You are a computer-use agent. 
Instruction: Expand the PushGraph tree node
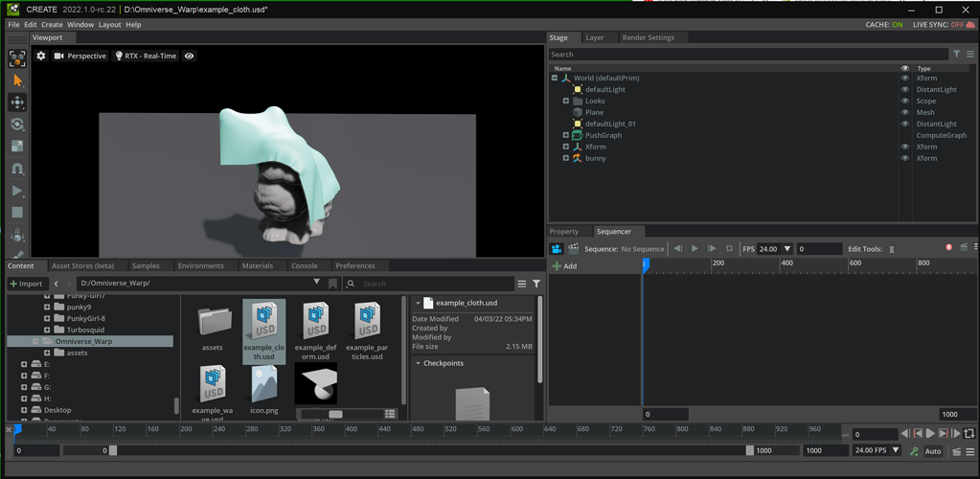coord(566,135)
